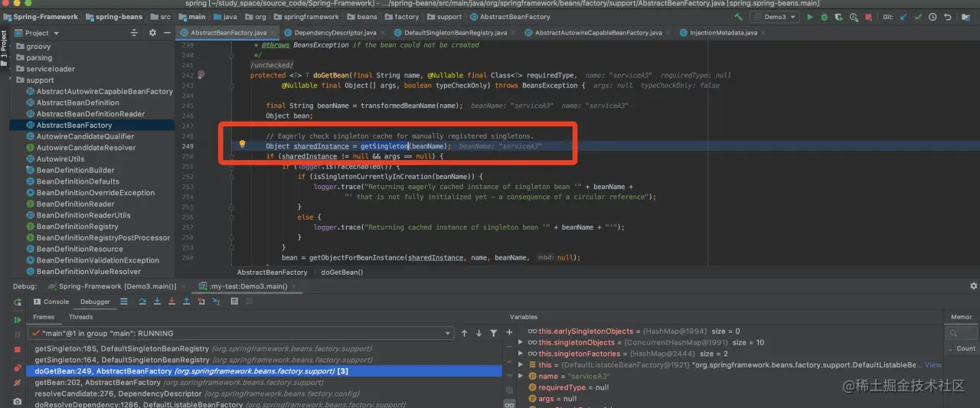Click Evaluate Expression calculator icon
This screenshot has height=408, width=980.
pos(234,302)
